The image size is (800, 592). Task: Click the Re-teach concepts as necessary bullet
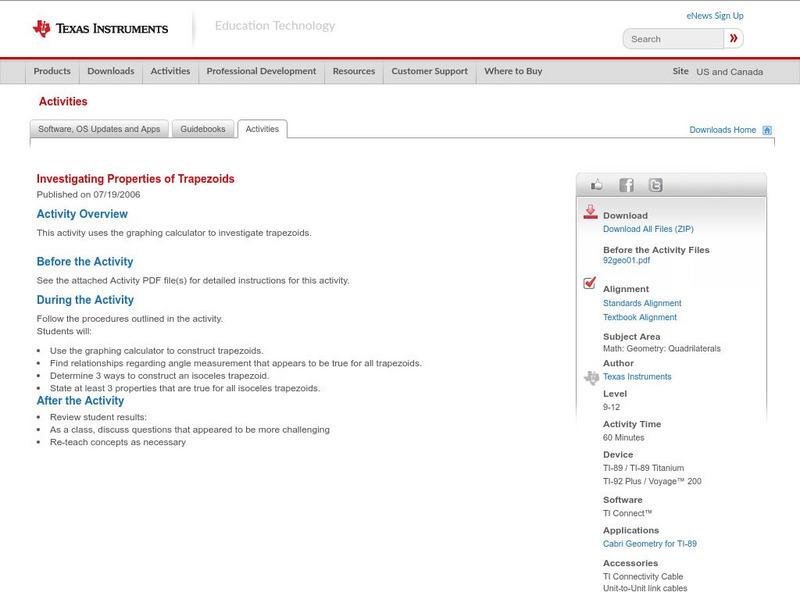(118, 442)
